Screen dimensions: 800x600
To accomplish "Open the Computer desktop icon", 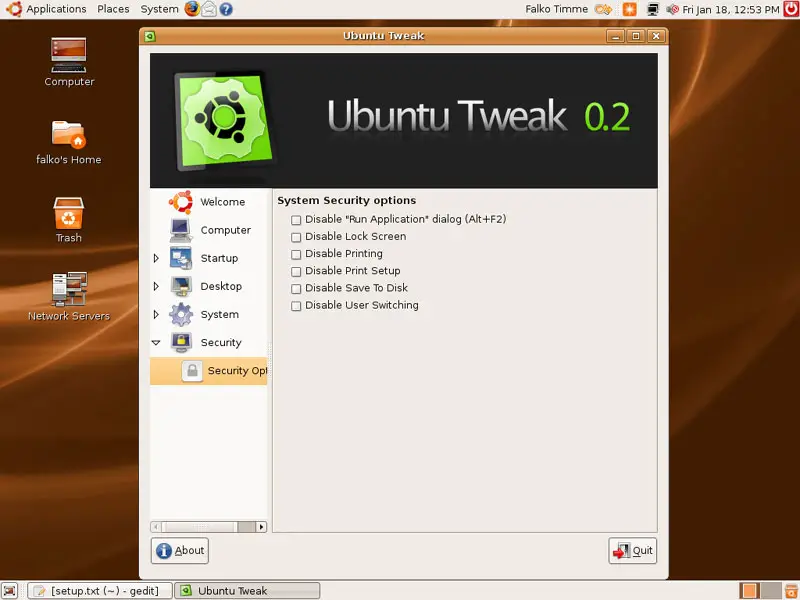I will click(69, 55).
